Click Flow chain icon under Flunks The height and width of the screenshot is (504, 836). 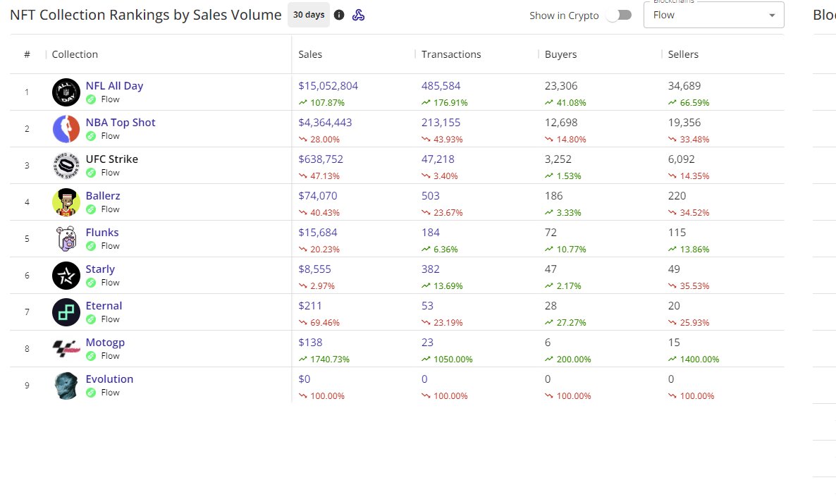pyautogui.click(x=91, y=247)
